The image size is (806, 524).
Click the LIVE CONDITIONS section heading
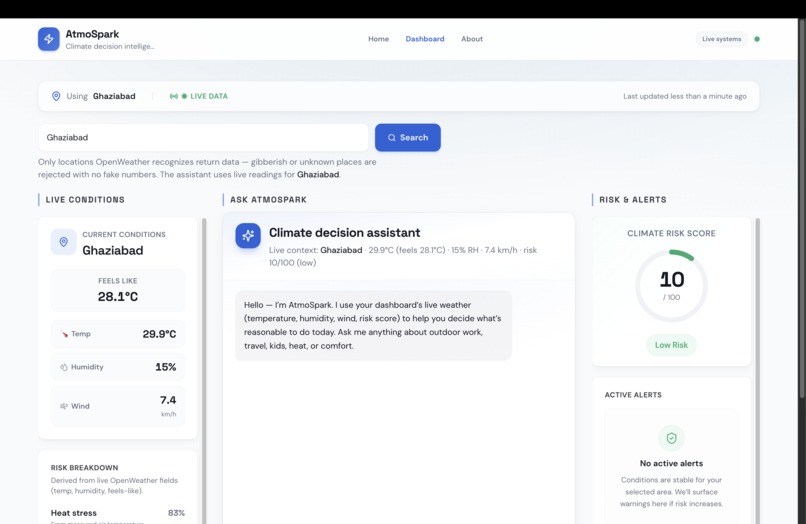85,200
